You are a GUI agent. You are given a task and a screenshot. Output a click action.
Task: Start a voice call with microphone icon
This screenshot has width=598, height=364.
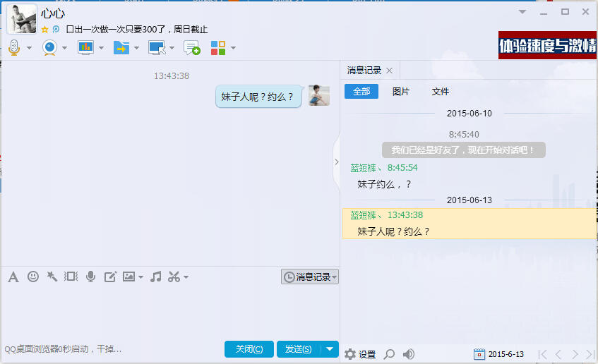pos(14,48)
